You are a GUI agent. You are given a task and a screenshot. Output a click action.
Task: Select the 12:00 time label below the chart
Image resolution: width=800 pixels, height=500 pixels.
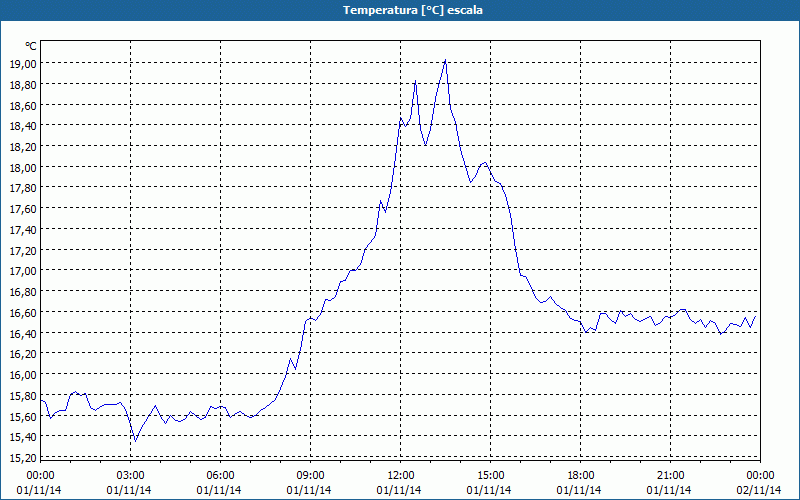tap(400, 476)
